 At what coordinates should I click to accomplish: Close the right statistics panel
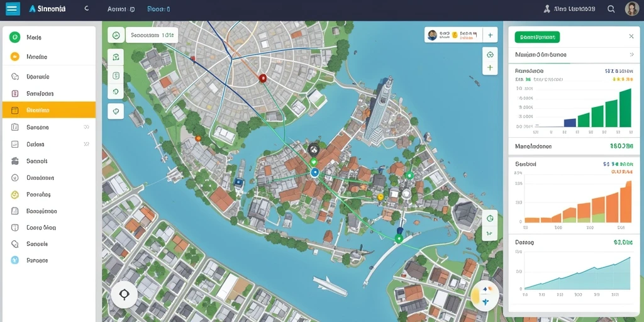click(x=631, y=36)
